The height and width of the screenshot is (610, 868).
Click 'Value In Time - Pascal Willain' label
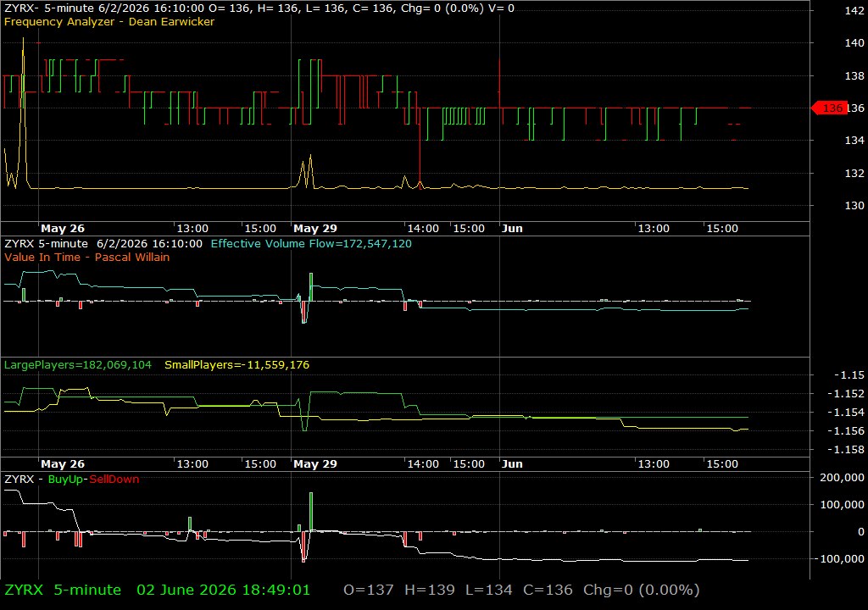point(87,257)
